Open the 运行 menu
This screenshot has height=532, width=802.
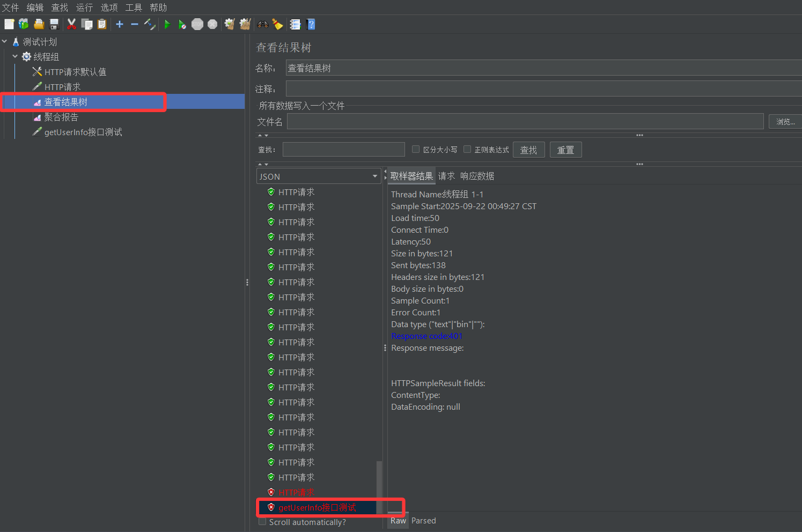click(84, 8)
